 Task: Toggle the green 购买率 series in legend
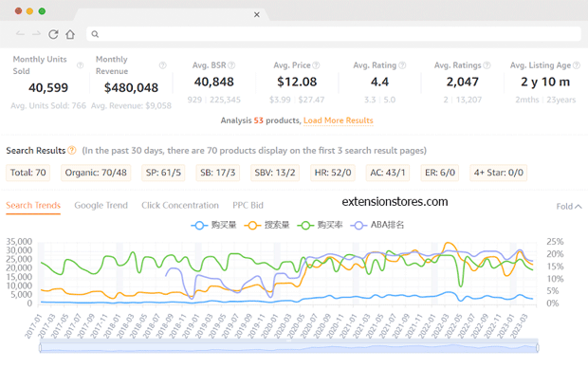321,225
